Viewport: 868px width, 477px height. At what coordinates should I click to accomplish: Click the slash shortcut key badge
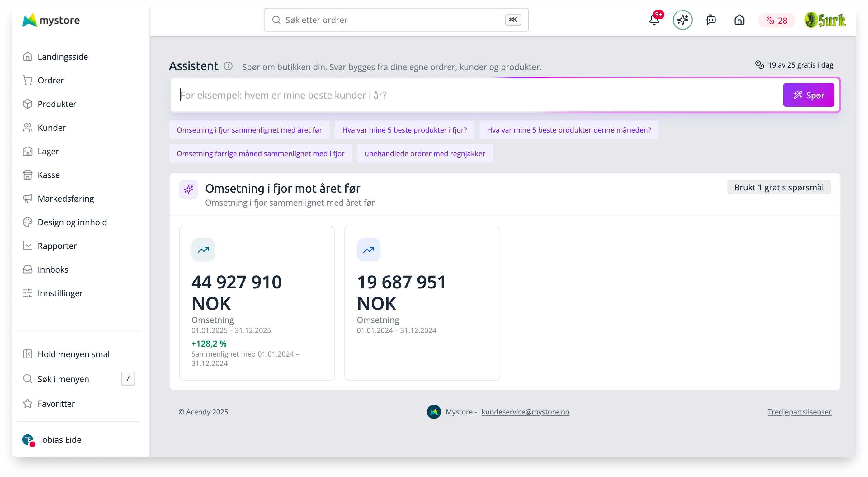[128, 379]
